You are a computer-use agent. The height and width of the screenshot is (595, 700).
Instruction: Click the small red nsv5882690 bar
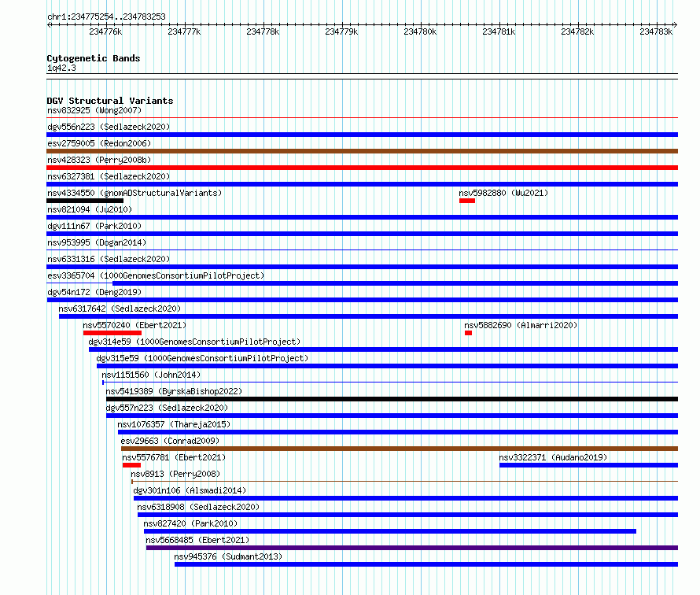coord(468,333)
